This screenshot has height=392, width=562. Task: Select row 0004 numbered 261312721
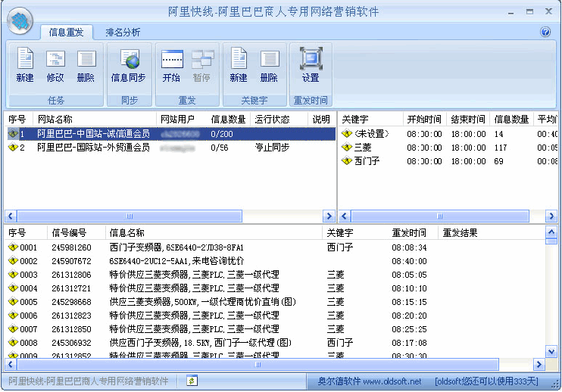click(275, 288)
